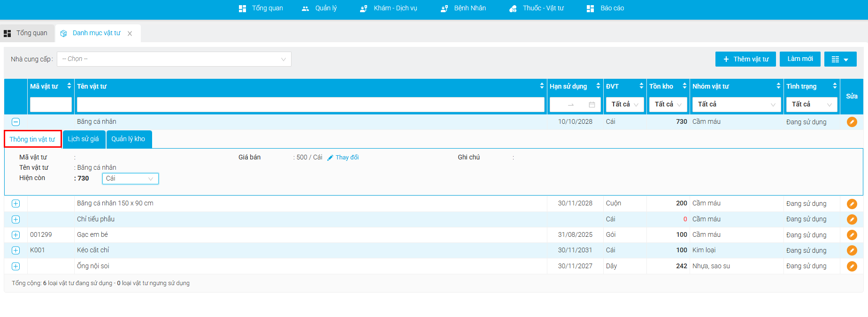This screenshot has width=868, height=317.
Task: Open the Quản lý menu
Action: pyautogui.click(x=319, y=8)
